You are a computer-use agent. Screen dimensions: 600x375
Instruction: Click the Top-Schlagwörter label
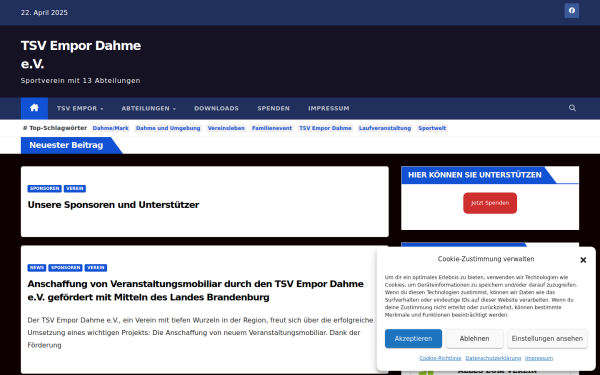[x=55, y=128]
